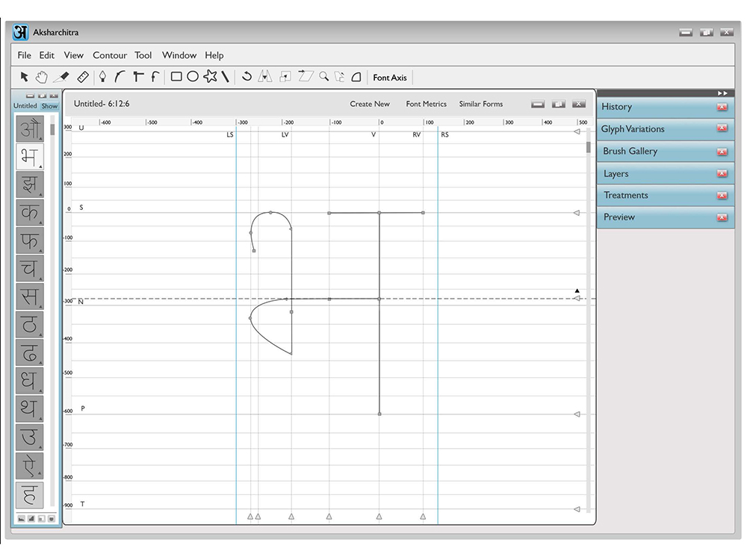Choose the eraser tool in toolbar
Image resolution: width=747 pixels, height=560 pixels.
tap(61, 77)
